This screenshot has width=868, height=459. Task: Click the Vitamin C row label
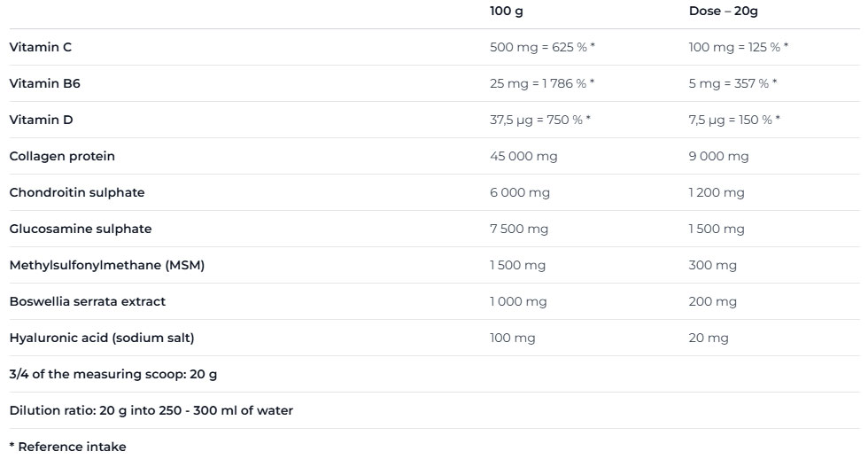point(41,47)
